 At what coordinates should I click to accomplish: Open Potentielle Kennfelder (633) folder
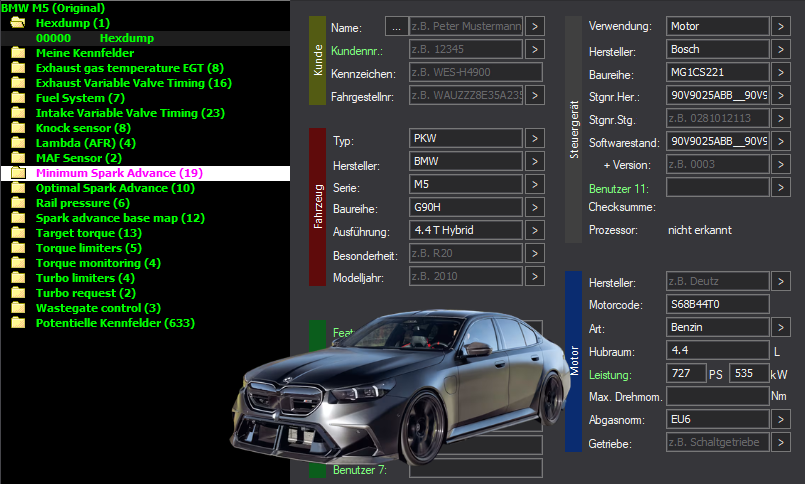point(115,323)
